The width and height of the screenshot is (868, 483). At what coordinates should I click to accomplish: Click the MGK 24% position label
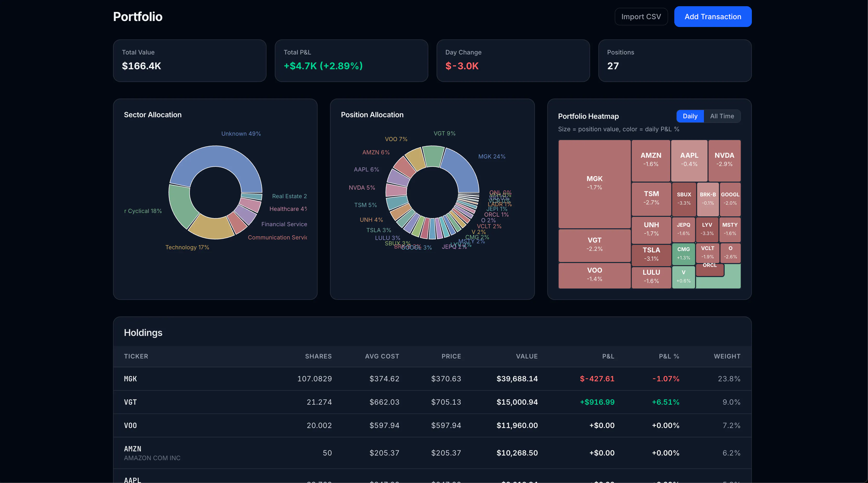click(492, 157)
